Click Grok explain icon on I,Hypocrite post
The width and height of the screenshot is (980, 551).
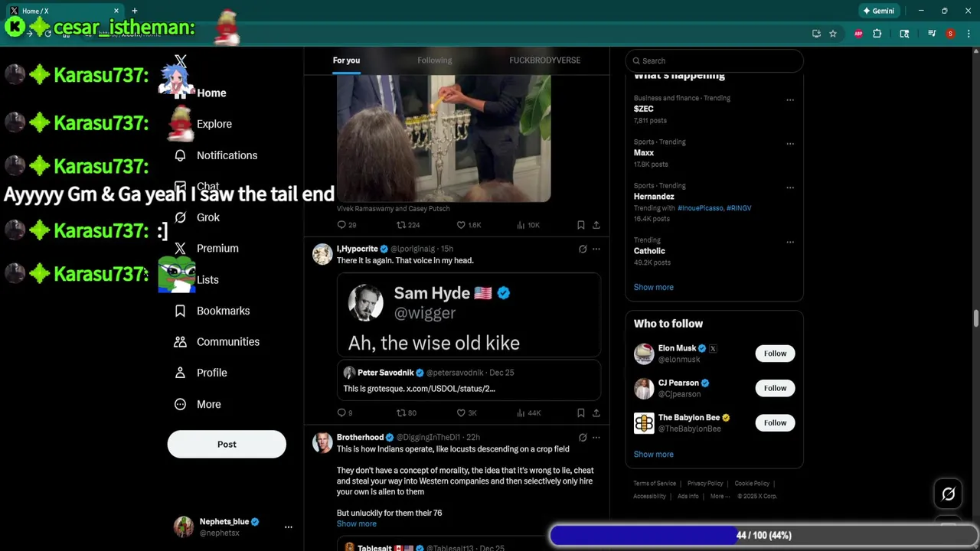(x=583, y=249)
